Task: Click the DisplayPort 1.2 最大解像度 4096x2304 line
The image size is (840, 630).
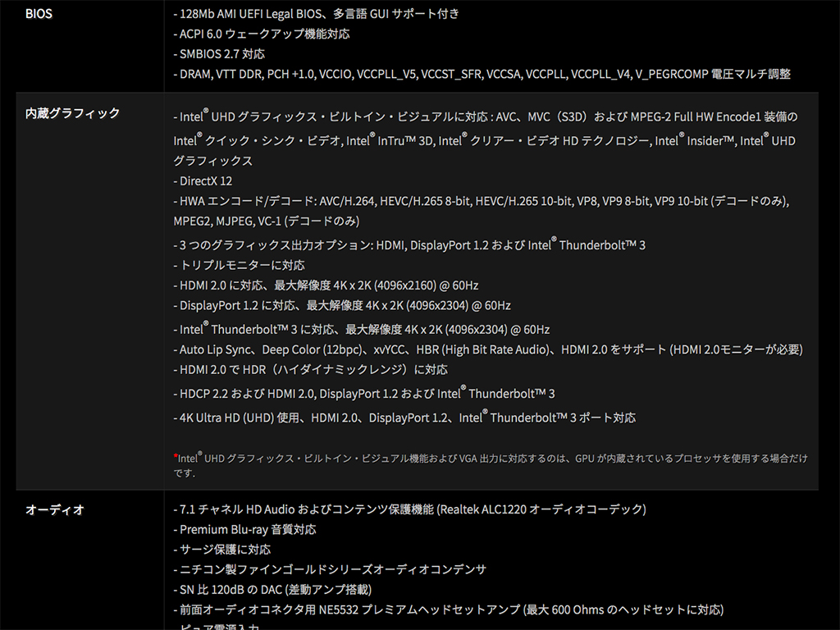Action: (x=342, y=305)
